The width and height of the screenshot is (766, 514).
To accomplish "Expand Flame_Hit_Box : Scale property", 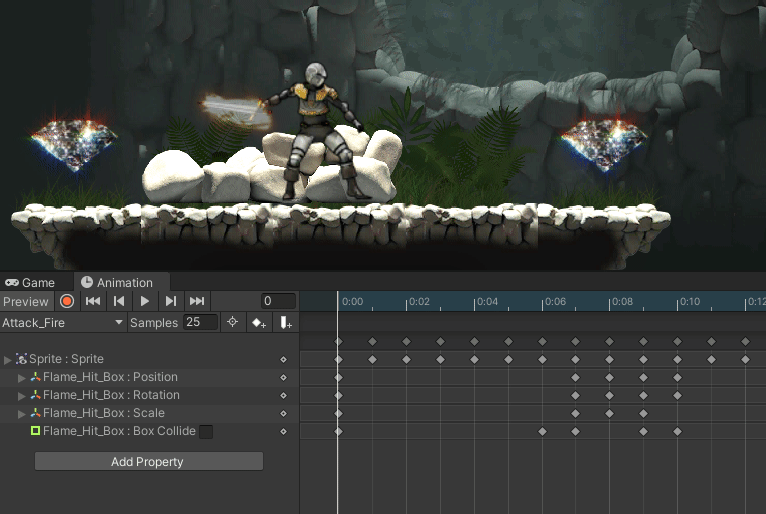I will pyautogui.click(x=21, y=414).
